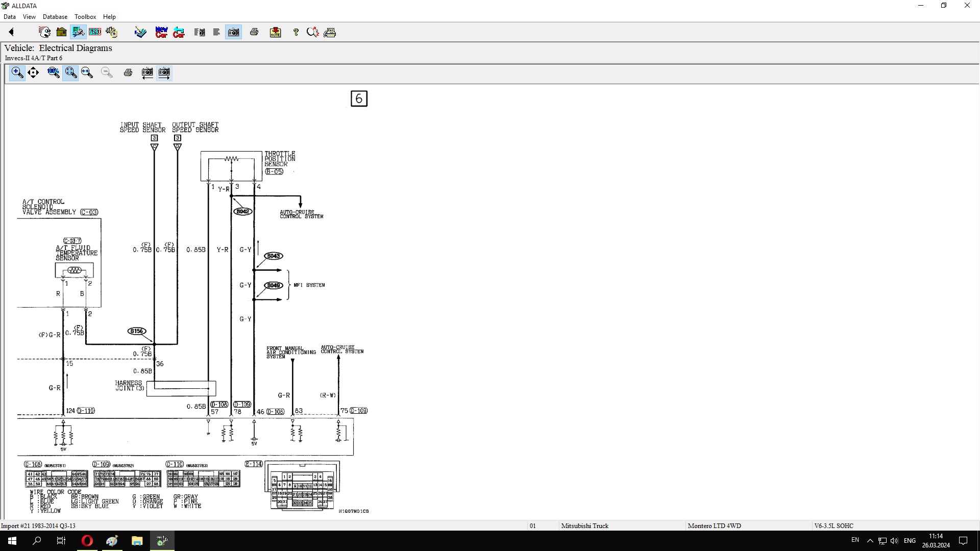
Task: Open the house home icon
Action: coord(61,32)
